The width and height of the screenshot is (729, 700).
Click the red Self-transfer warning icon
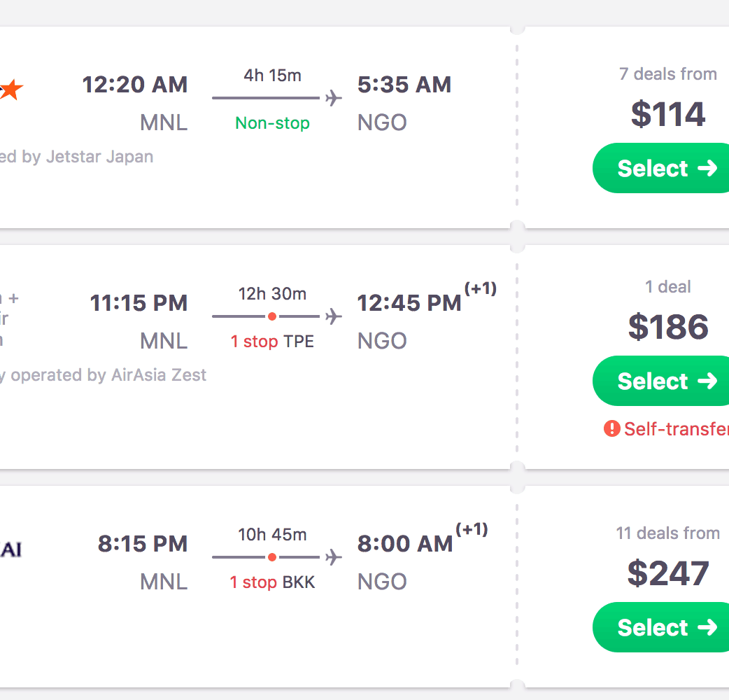(x=611, y=428)
